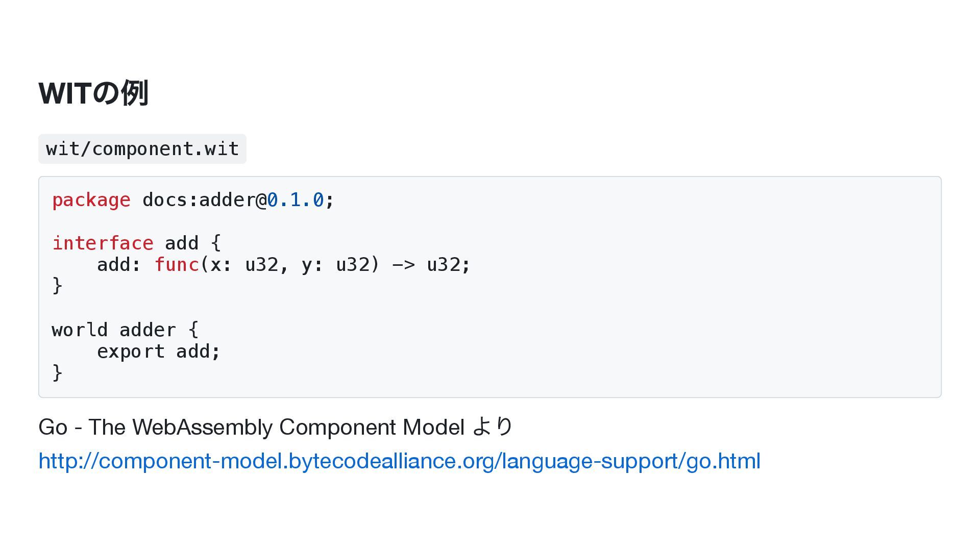Click the "WITの例" slide heading
980x551 pixels.
coord(93,93)
